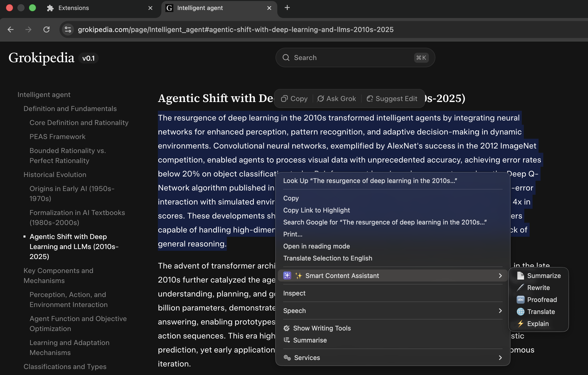
Task: Reload the page with refresh icon
Action: click(46, 29)
